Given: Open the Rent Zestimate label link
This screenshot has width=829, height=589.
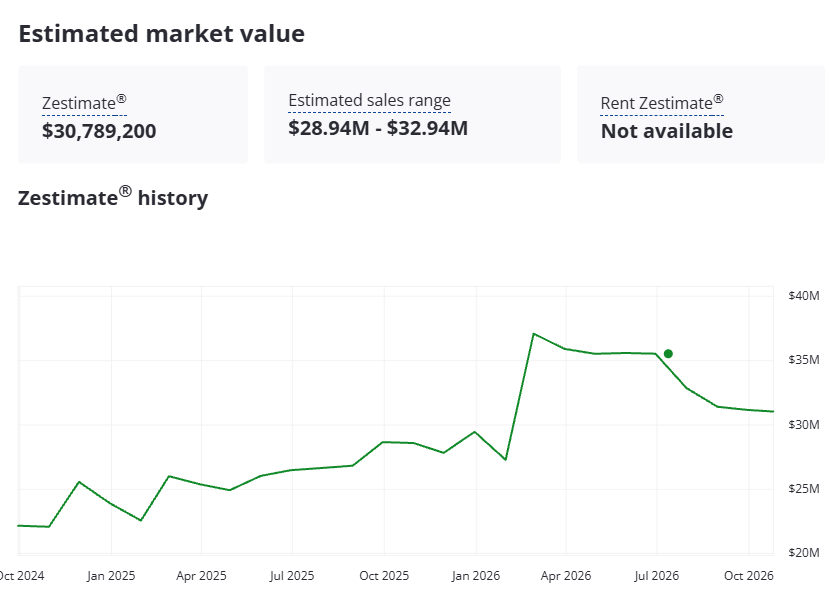Looking at the screenshot, I should point(662,103).
